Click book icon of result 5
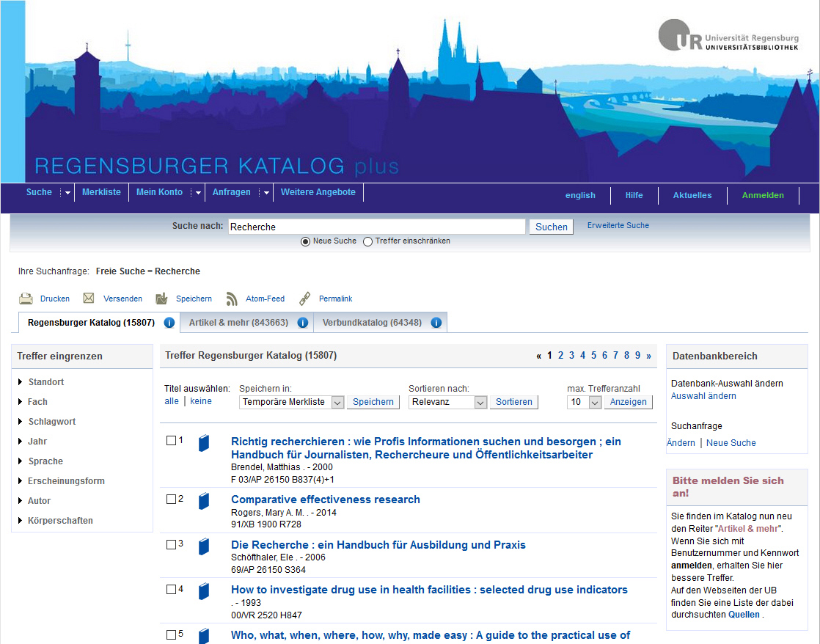Viewport: 820px width, 644px height. (204, 636)
